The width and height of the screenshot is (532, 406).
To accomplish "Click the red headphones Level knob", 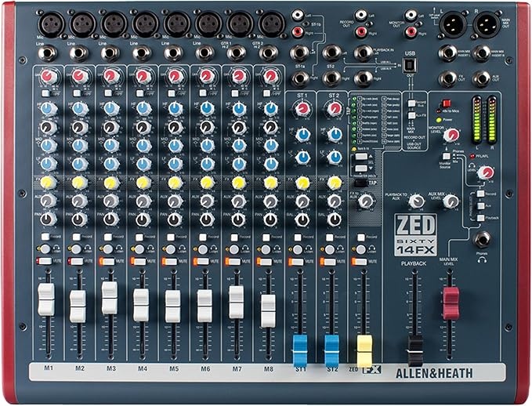I will click(486, 172).
